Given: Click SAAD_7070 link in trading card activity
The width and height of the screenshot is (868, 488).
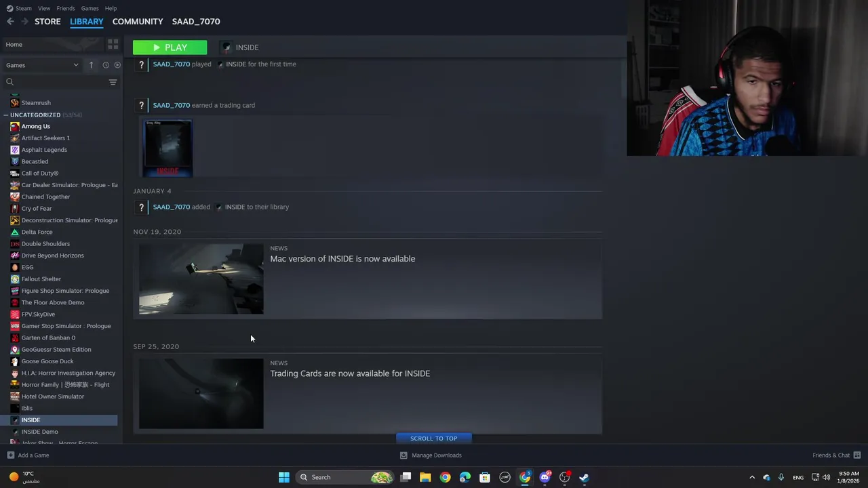Looking at the screenshot, I should (171, 105).
